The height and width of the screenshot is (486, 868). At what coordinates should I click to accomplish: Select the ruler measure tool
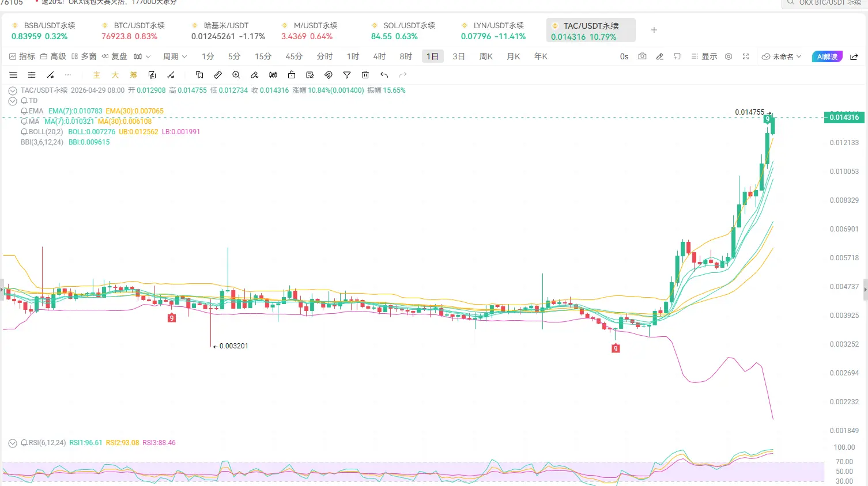pos(218,75)
